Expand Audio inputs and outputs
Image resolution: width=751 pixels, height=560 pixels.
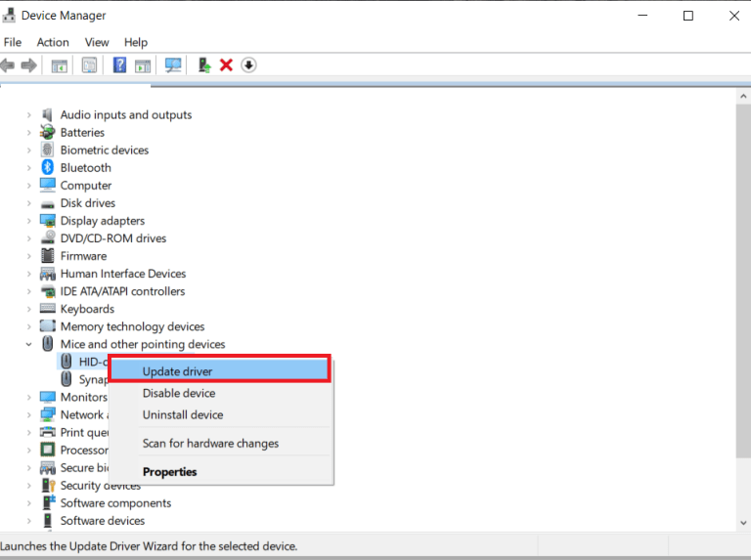pos(28,115)
